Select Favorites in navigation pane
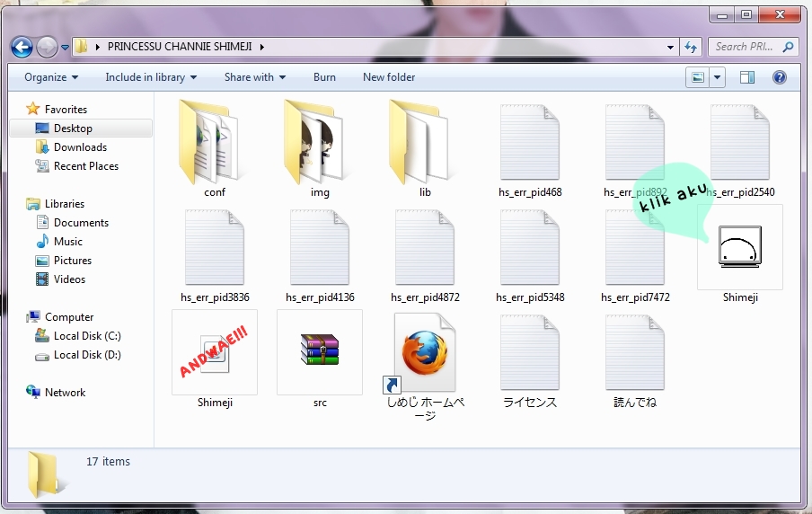The width and height of the screenshot is (812, 514). (x=66, y=110)
